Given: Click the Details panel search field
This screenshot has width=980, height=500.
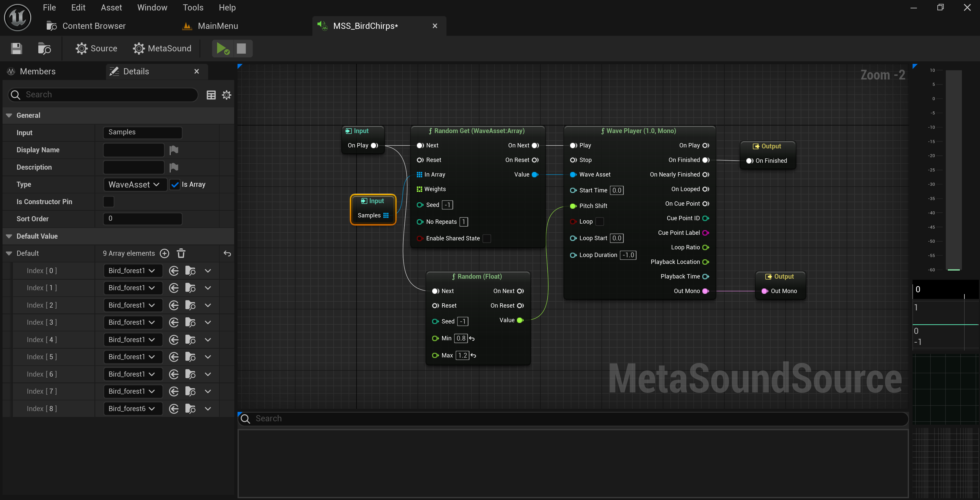Looking at the screenshot, I should (103, 95).
